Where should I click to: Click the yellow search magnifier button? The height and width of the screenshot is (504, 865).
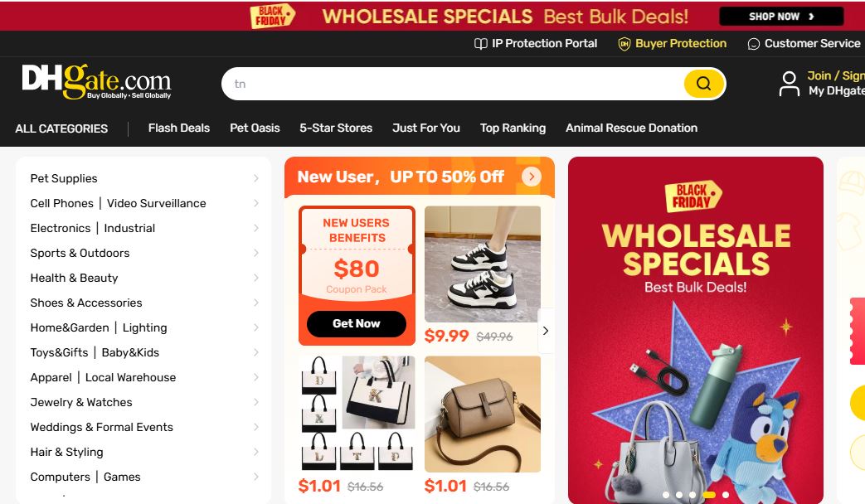(703, 84)
